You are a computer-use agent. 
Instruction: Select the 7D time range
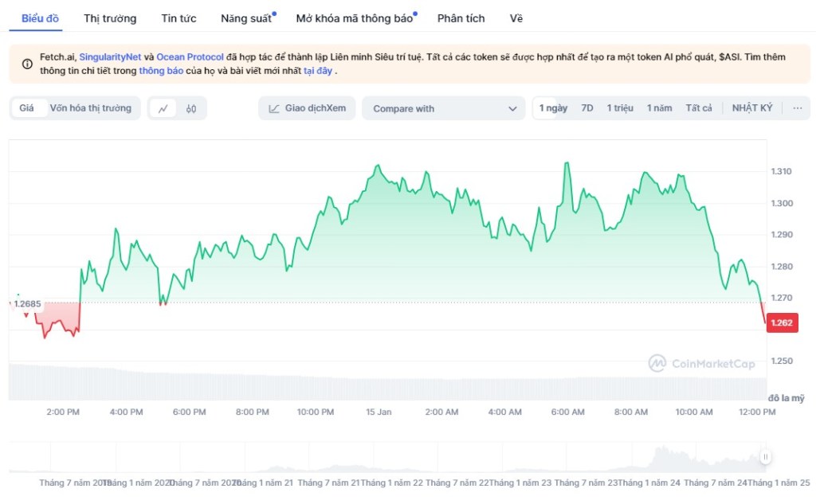click(x=587, y=108)
